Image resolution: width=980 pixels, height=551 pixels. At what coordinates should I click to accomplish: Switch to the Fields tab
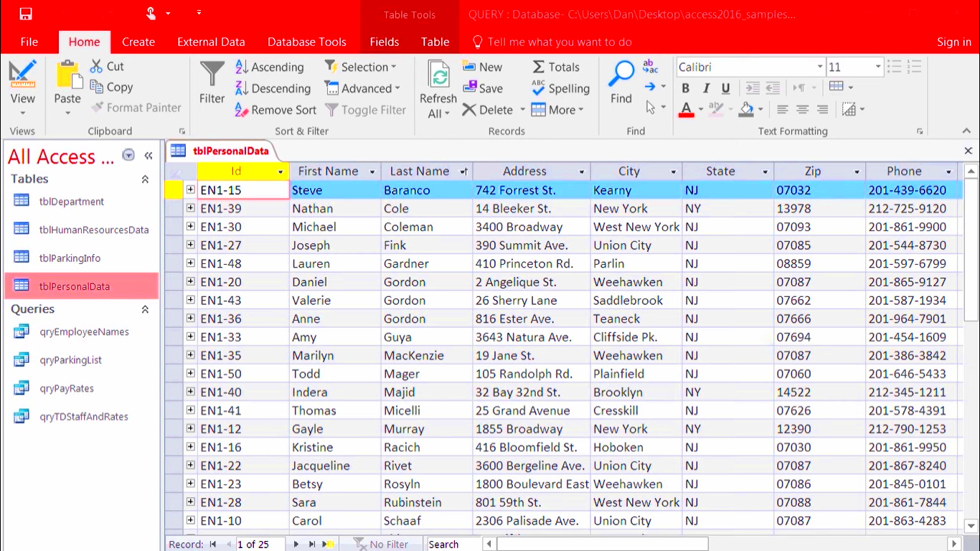coord(385,42)
